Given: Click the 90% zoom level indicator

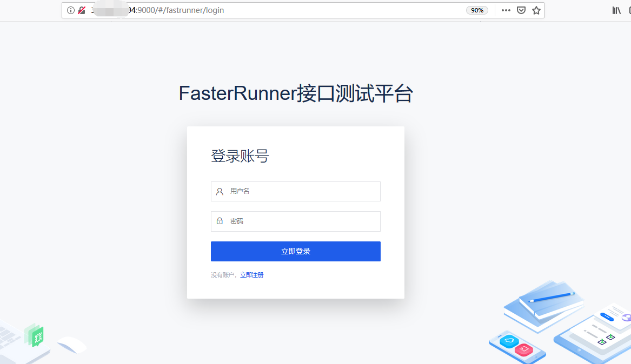Looking at the screenshot, I should (x=477, y=10).
